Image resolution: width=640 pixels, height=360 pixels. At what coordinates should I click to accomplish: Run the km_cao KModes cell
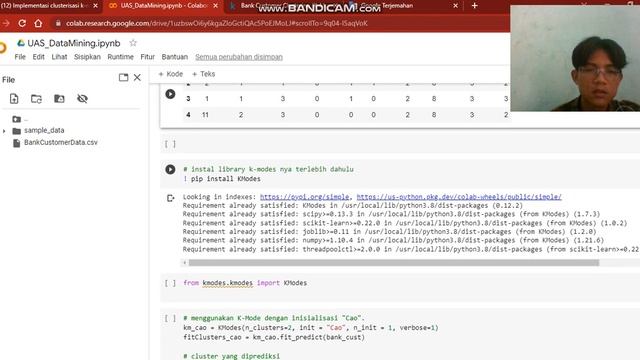click(170, 318)
